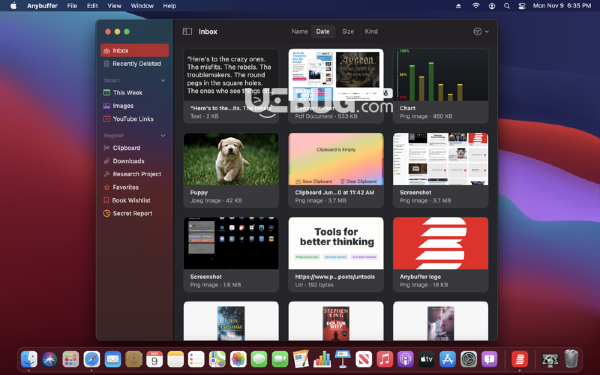Open Music from the Dock
The height and width of the screenshot is (375, 600).
[x=385, y=359]
